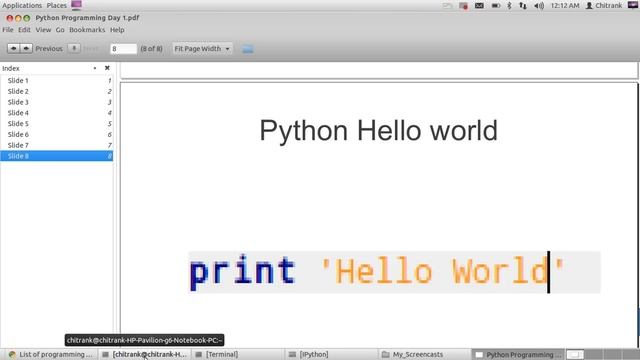Screen dimensions: 640x360
Task: Open the Fit Page Width zoom dropdown
Action: tap(202, 49)
